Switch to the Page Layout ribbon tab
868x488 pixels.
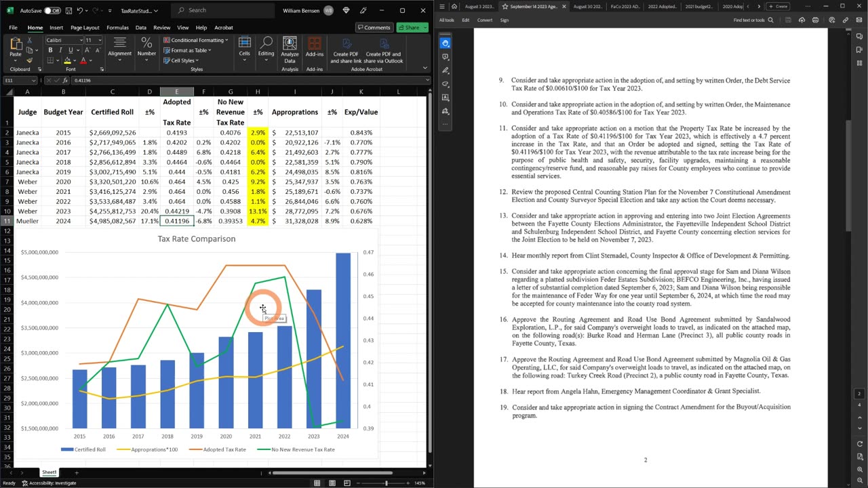pyautogui.click(x=85, y=28)
